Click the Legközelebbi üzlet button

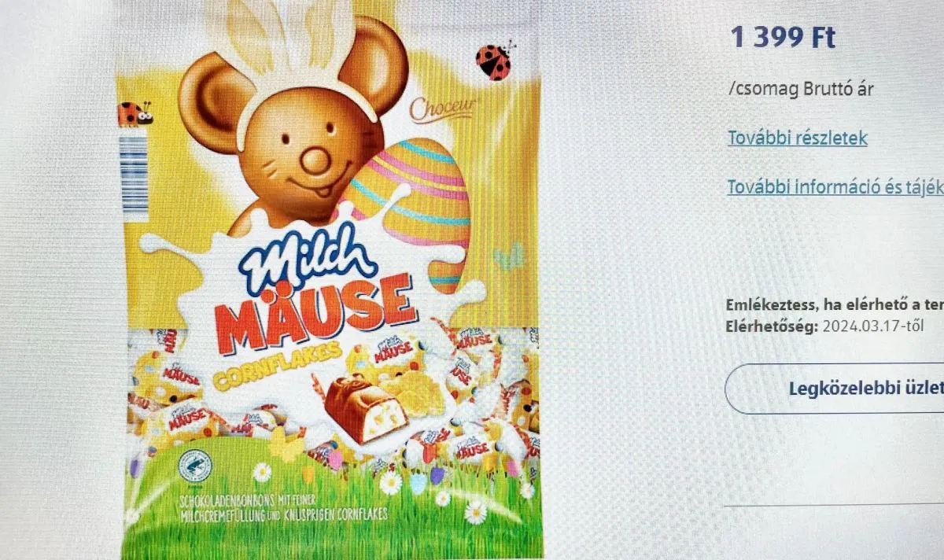coord(835,389)
